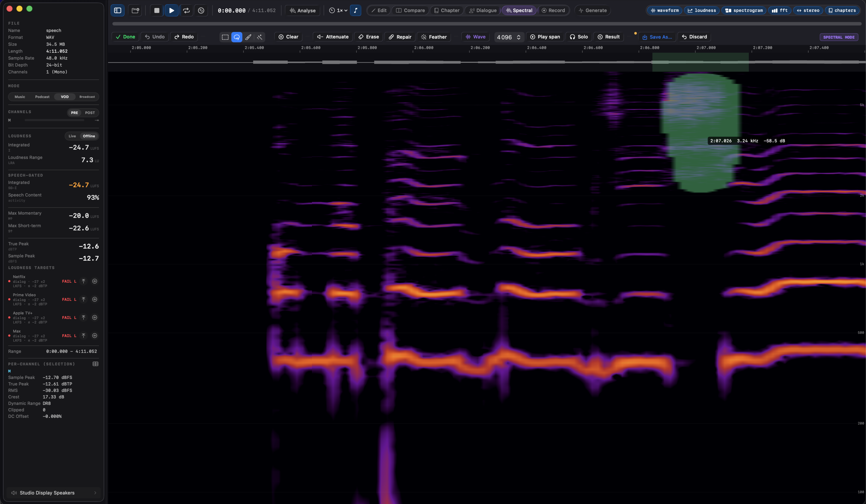Switch to the Compare tab

click(x=410, y=10)
